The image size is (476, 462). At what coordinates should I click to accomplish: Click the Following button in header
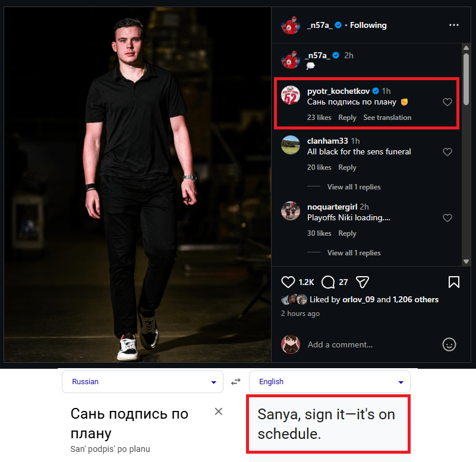click(x=368, y=25)
